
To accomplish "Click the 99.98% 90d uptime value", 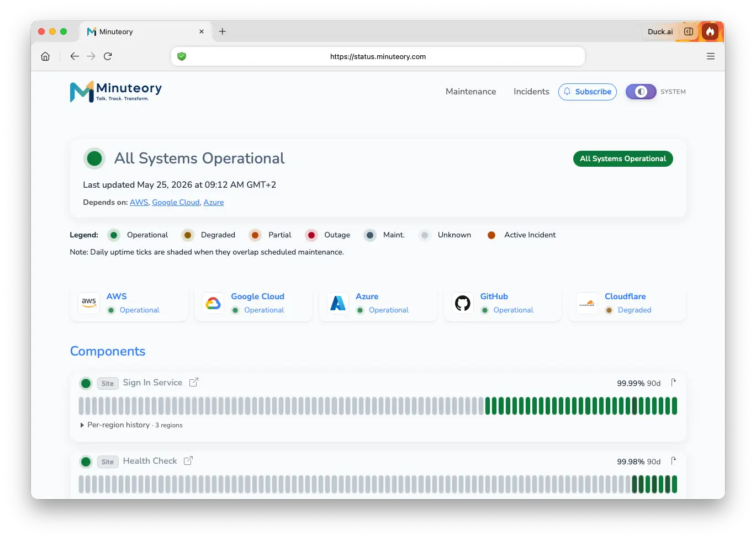I will [x=639, y=462].
